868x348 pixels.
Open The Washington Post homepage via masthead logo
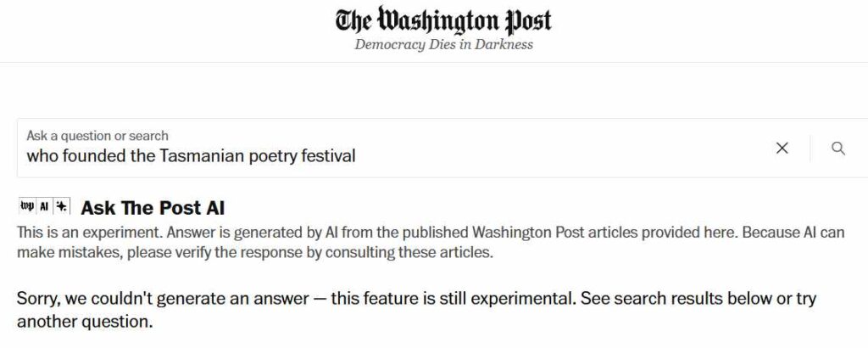pyautogui.click(x=443, y=20)
